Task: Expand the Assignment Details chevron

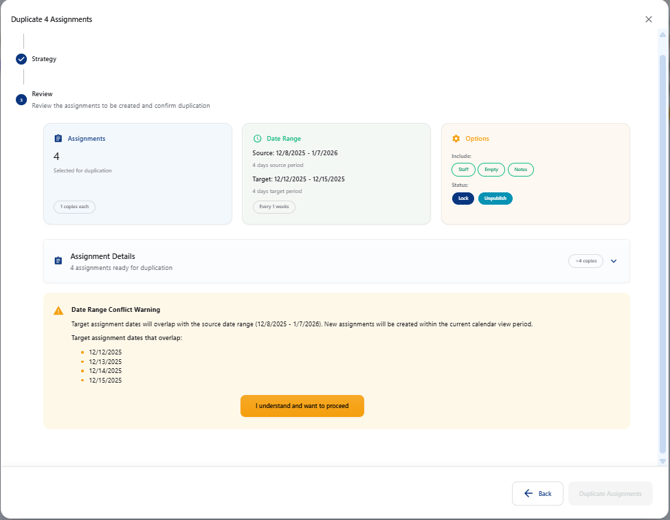Action: (613, 261)
